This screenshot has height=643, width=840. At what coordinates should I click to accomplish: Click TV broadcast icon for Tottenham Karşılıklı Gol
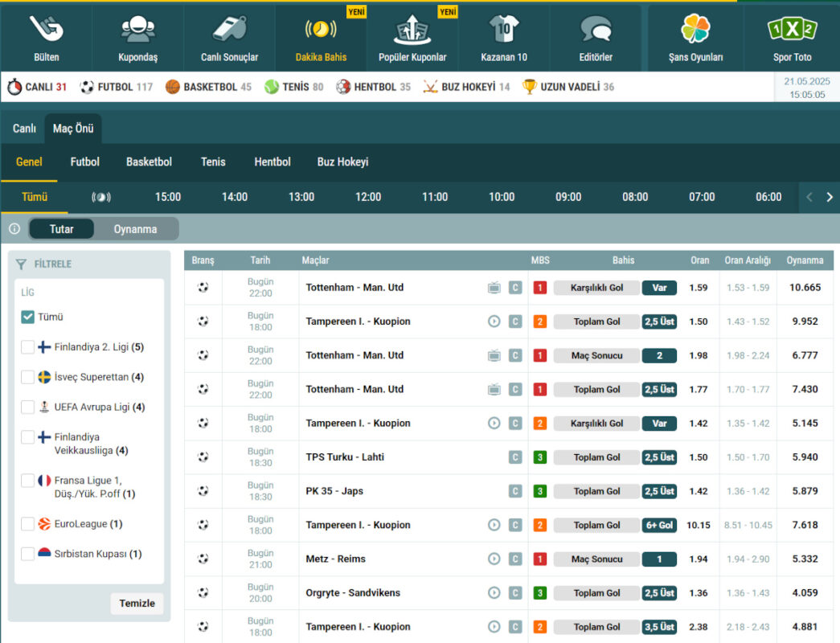click(494, 288)
